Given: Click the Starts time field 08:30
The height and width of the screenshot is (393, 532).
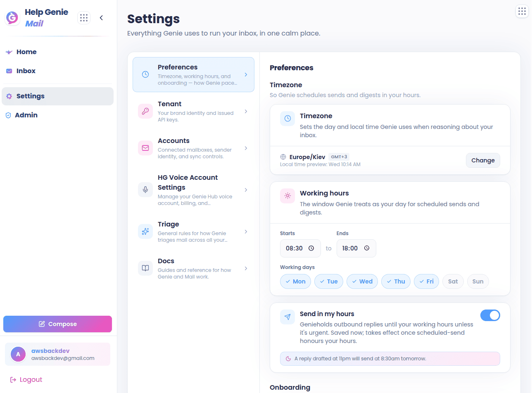Looking at the screenshot, I should [300, 248].
